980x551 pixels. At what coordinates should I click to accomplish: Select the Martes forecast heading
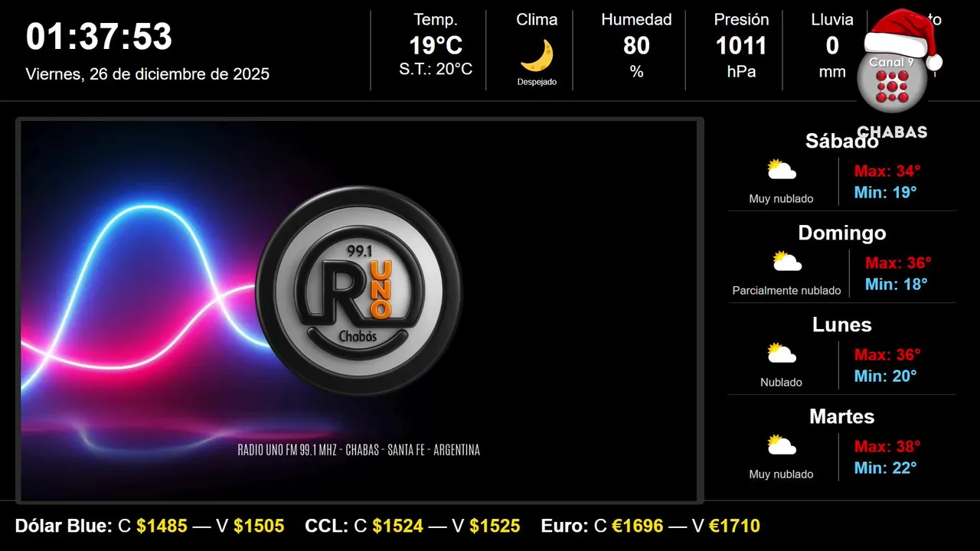click(841, 416)
